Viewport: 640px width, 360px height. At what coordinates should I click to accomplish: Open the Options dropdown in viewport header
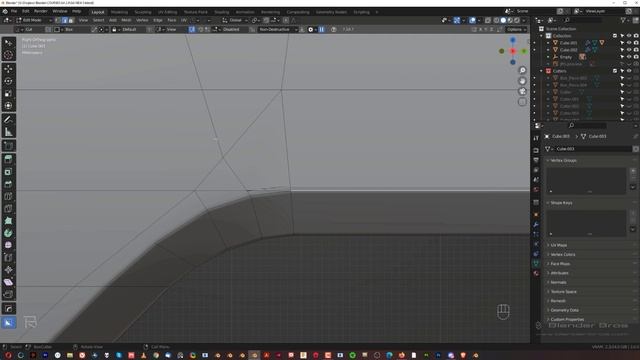point(516,29)
